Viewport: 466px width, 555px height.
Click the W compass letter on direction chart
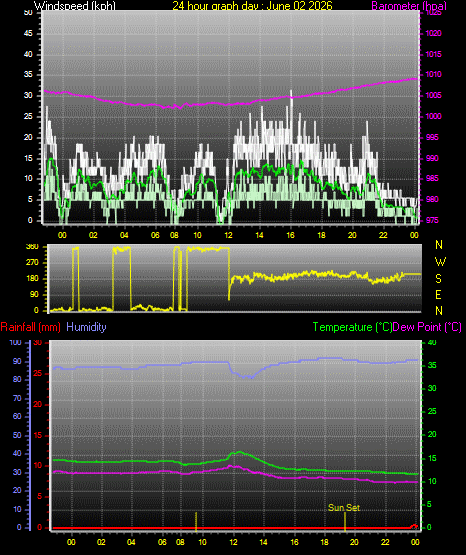point(440,262)
